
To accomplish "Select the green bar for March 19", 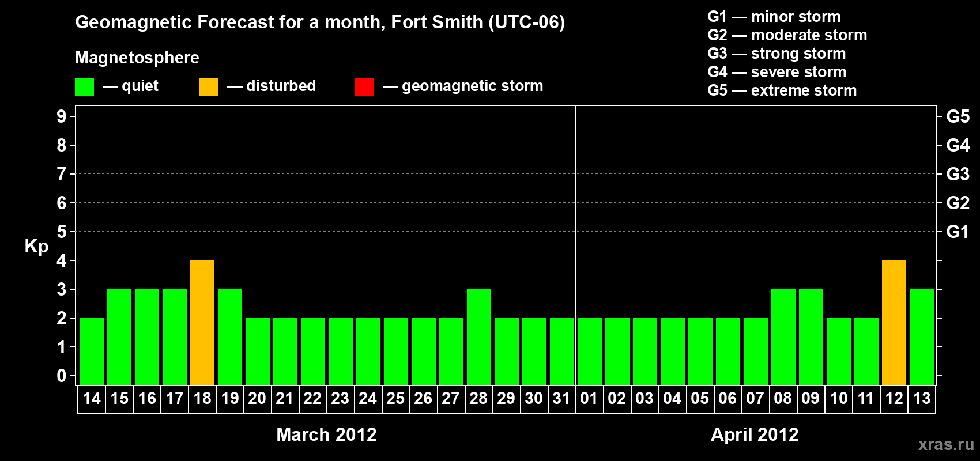I will (230, 337).
